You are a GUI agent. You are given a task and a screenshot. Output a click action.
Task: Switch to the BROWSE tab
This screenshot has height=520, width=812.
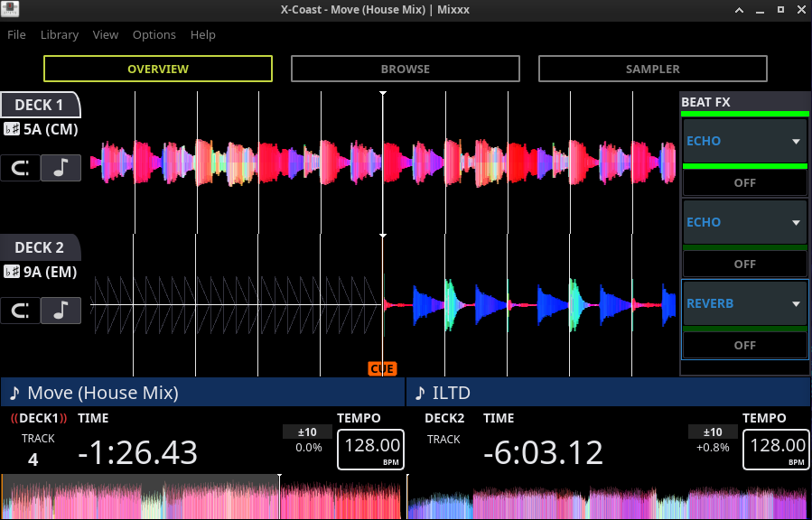click(x=405, y=69)
